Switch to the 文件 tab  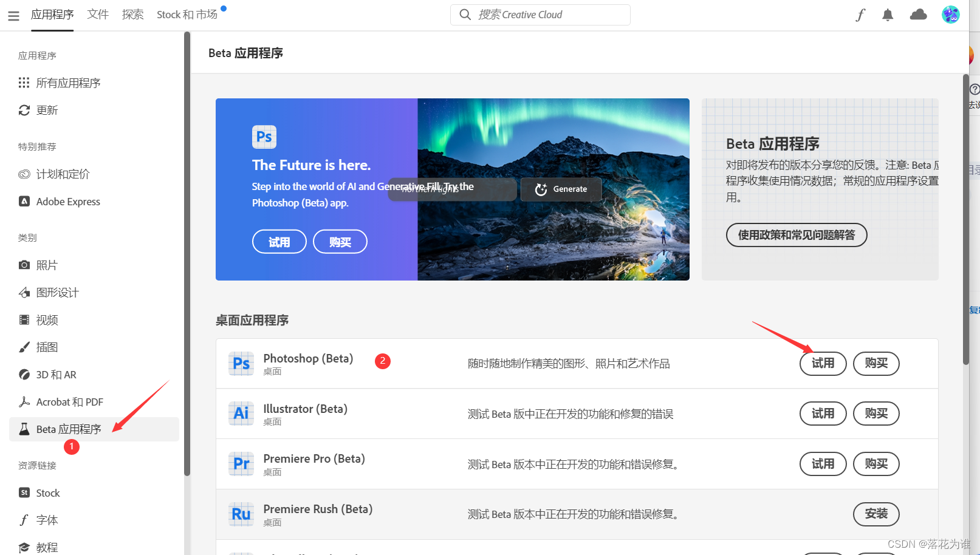pyautogui.click(x=98, y=15)
